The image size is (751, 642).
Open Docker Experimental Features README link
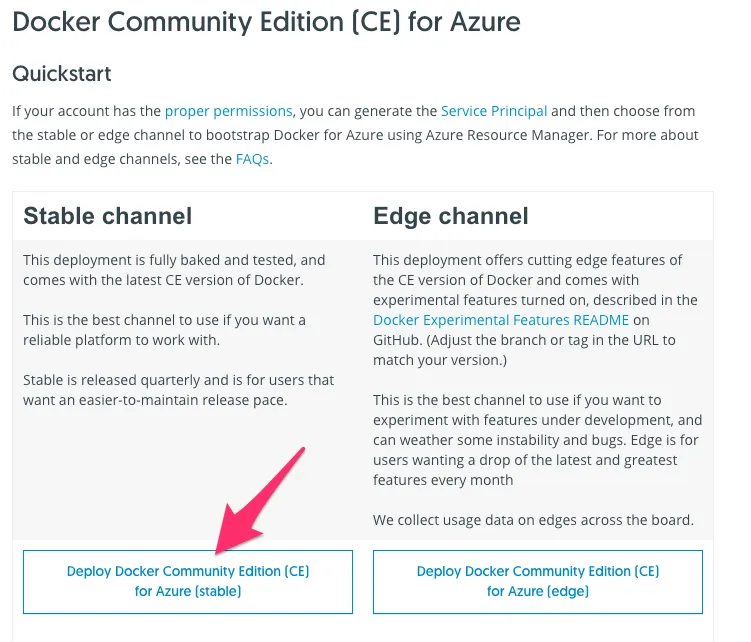coord(501,320)
